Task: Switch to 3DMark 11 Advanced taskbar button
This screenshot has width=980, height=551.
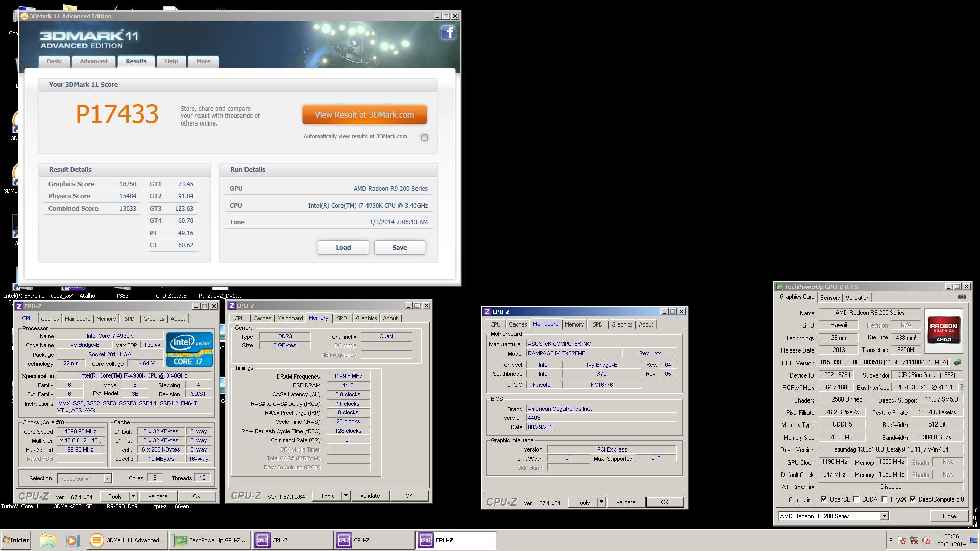Action: [128, 540]
